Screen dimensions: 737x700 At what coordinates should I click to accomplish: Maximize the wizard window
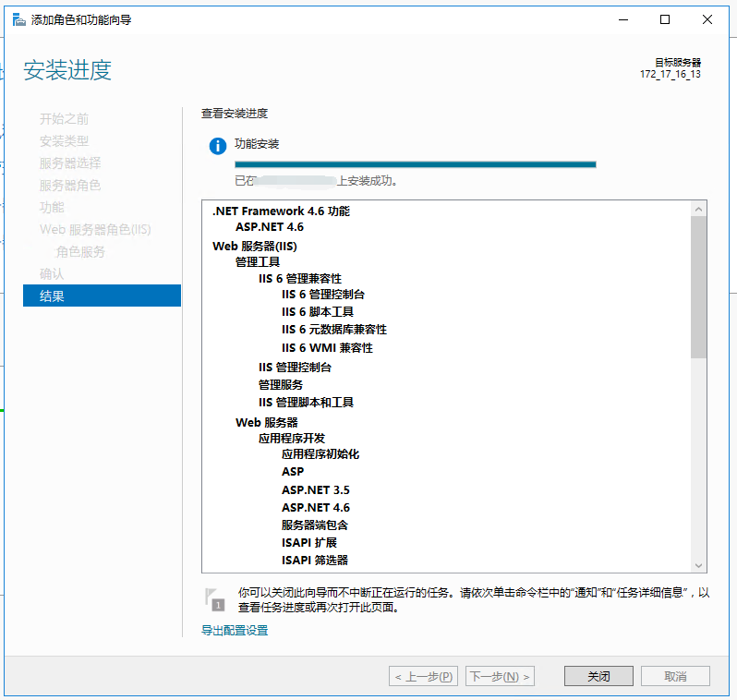point(665,19)
